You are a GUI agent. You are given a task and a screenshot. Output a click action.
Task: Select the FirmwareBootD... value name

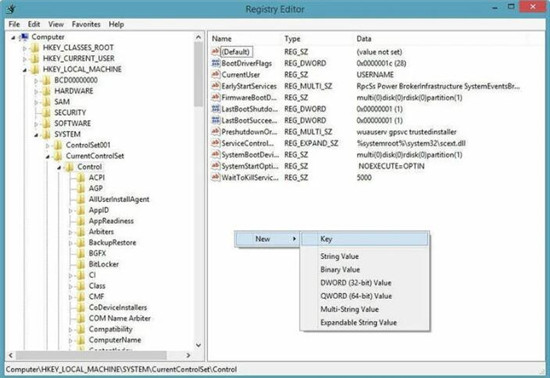coord(249,97)
